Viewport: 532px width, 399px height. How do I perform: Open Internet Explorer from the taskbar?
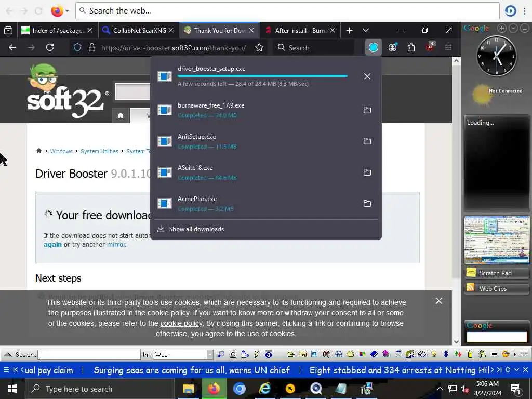coord(264,389)
